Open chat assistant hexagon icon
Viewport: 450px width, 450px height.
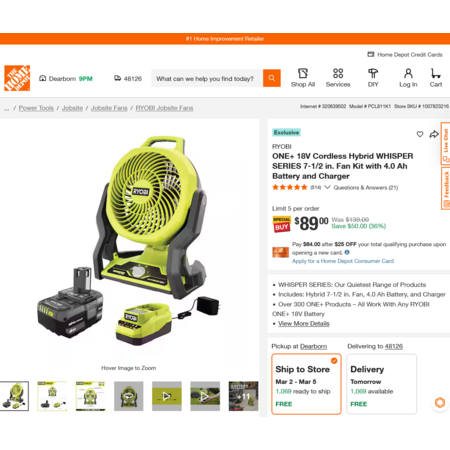point(440,402)
